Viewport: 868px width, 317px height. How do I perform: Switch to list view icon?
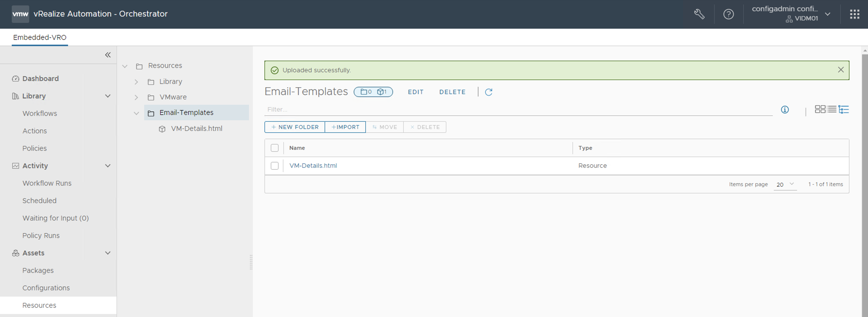[832, 109]
